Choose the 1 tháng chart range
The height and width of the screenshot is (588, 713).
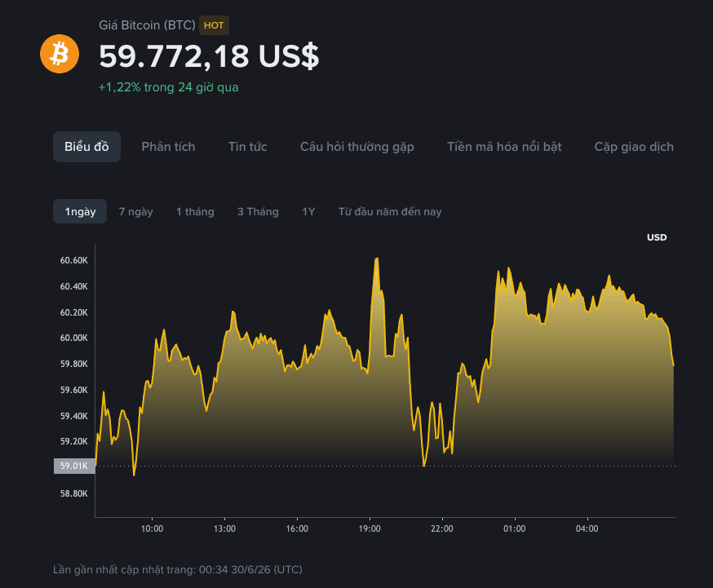pyautogui.click(x=195, y=212)
